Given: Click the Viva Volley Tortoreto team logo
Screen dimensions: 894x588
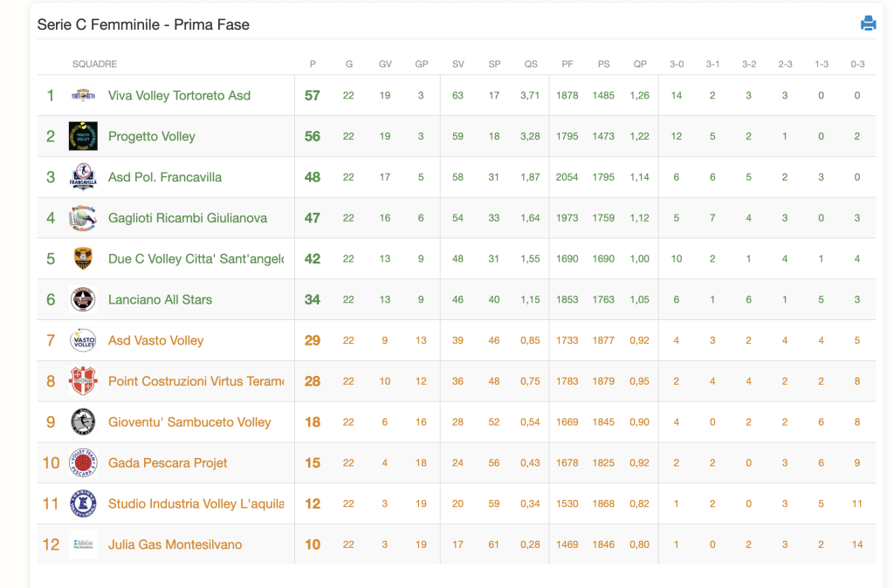Looking at the screenshot, I should (83, 95).
